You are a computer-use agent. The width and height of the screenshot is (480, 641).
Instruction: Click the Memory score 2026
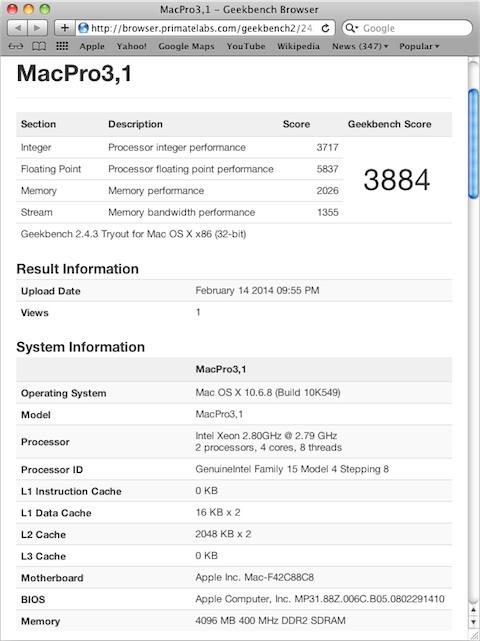(x=327, y=191)
